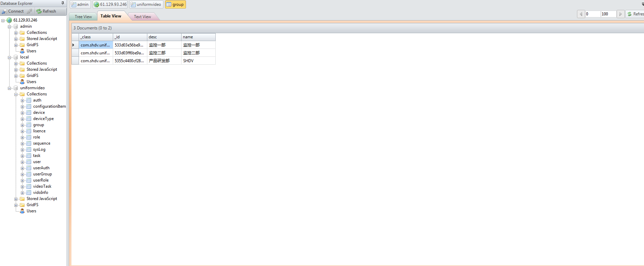
Task: Click the admin database icon in tree
Action: click(x=16, y=26)
